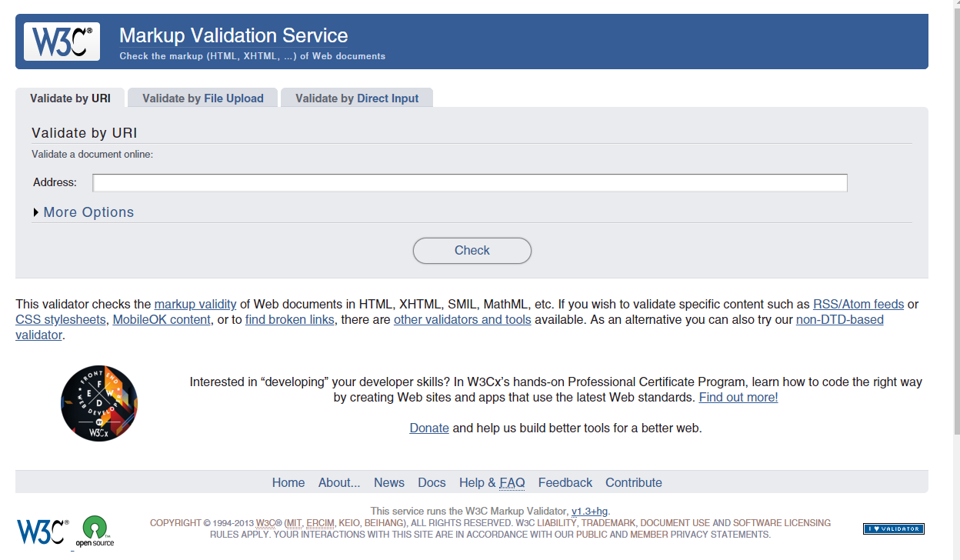Screen dimensions: 960x560
Task: Click the Open Source logo in the footer
Action: [95, 532]
